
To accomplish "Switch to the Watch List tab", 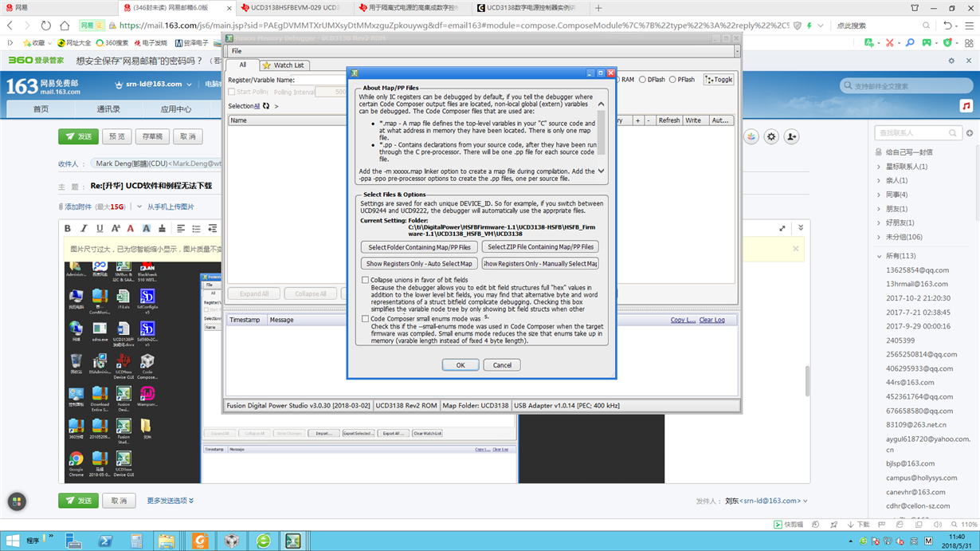I will 284,65.
